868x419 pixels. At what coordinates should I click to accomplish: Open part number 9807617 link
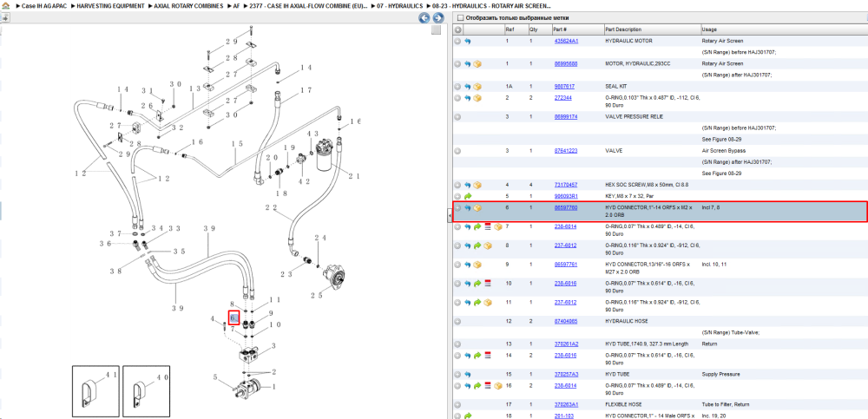tap(564, 87)
